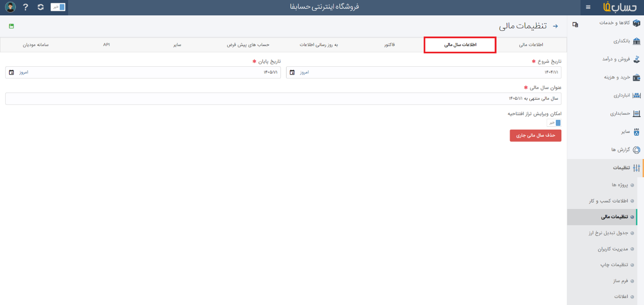Viewport: 644px width, 305px height.
Task: Open calendar for تاریخ پایان
Action: [11, 72]
